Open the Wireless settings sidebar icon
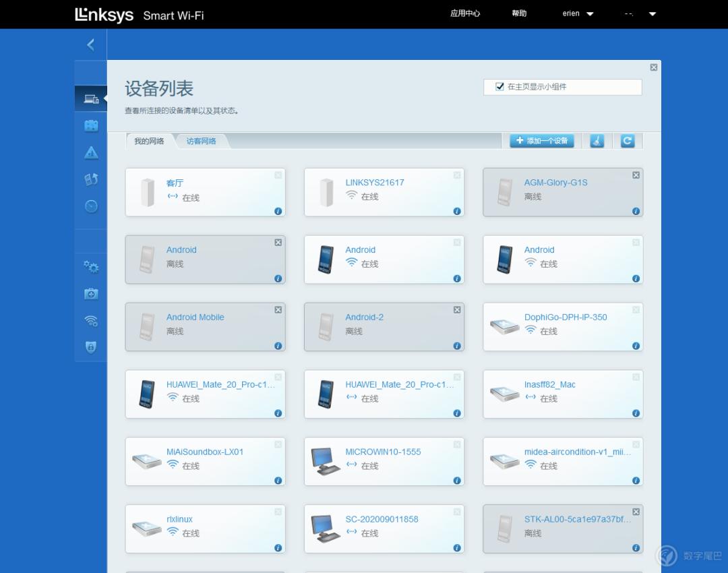 (91, 321)
